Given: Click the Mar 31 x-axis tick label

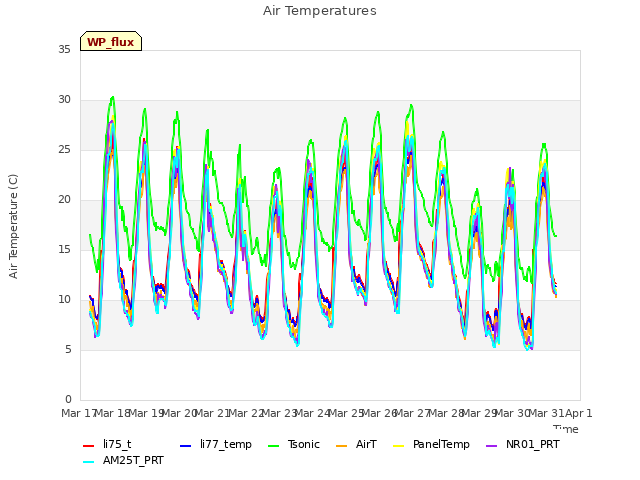Looking at the screenshot, I should coord(546,413).
